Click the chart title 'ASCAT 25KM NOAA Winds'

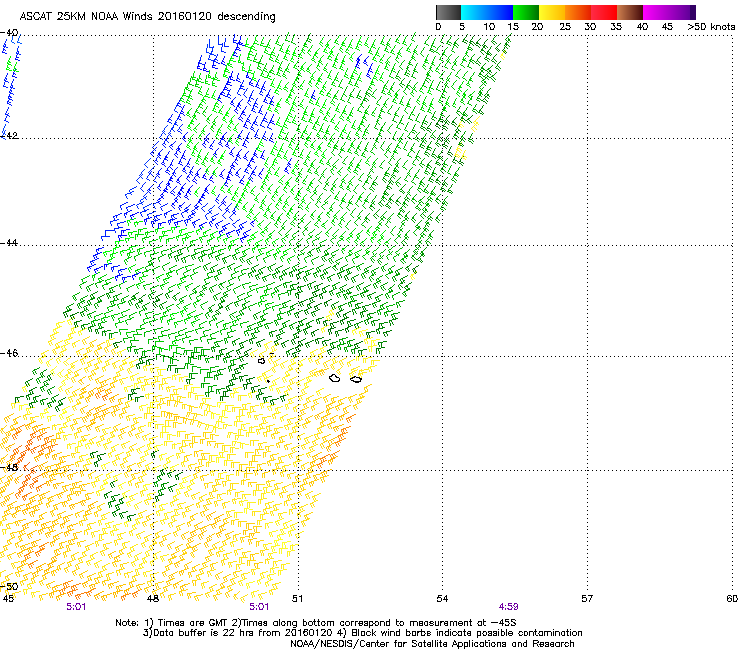click(x=87, y=17)
